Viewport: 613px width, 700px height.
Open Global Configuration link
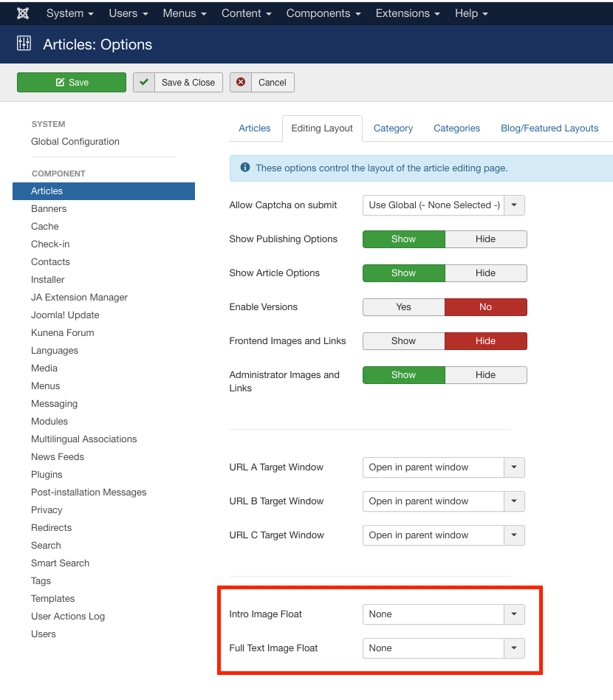[x=75, y=142]
